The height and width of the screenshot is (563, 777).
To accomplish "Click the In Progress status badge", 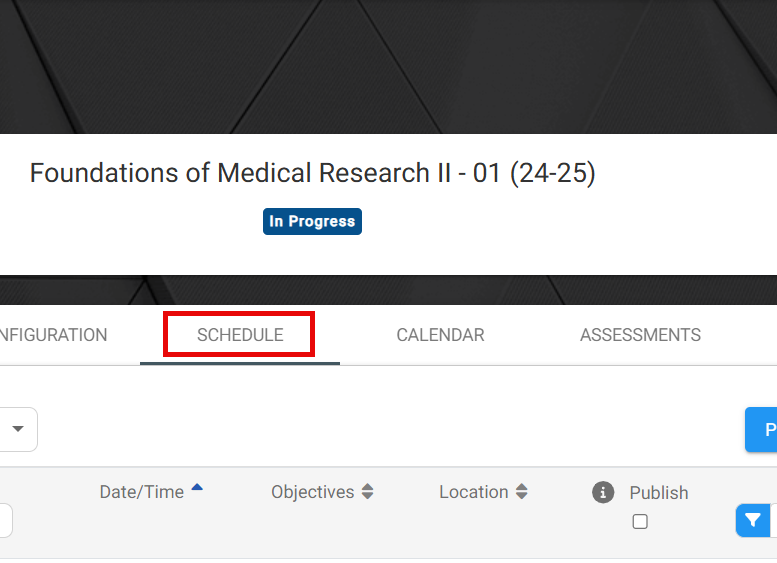I will [x=312, y=222].
